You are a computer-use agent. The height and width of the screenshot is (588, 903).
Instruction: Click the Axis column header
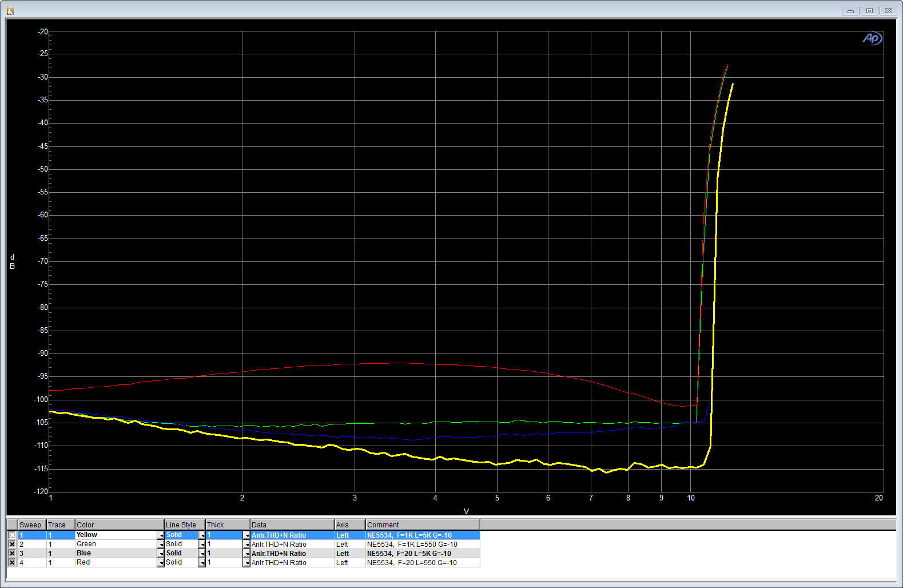[x=350, y=525]
